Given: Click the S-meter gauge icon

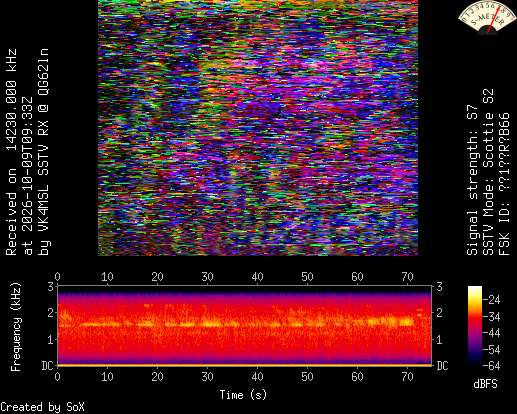Looking at the screenshot, I should coord(487,18).
